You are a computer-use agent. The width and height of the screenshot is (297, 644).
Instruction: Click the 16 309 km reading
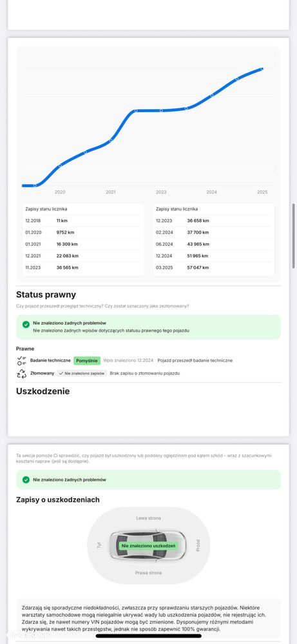67,244
